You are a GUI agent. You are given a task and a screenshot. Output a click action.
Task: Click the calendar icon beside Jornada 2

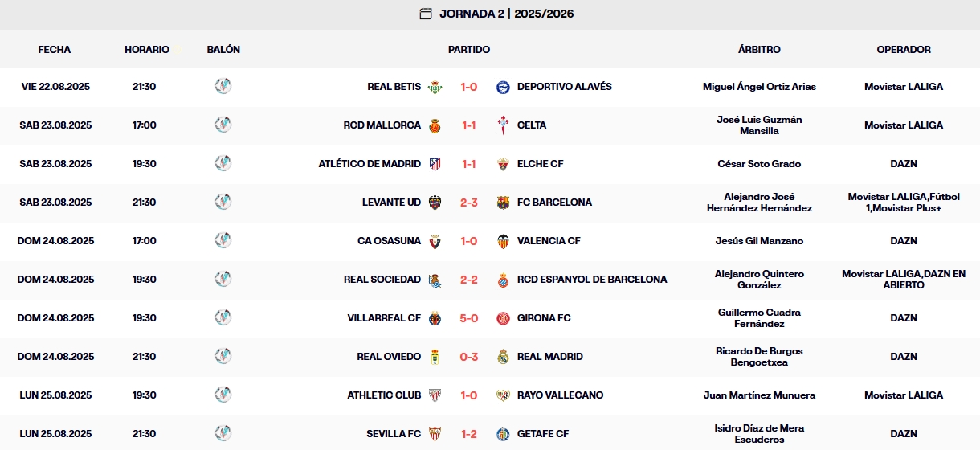[x=426, y=14]
